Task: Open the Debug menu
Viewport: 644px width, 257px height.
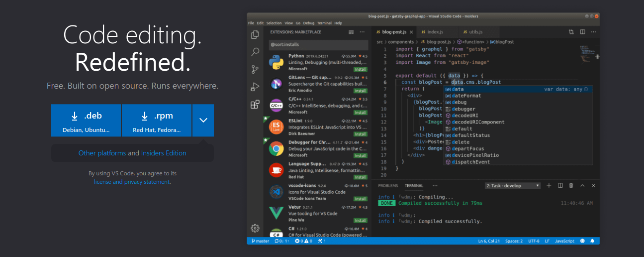Action: point(309,23)
